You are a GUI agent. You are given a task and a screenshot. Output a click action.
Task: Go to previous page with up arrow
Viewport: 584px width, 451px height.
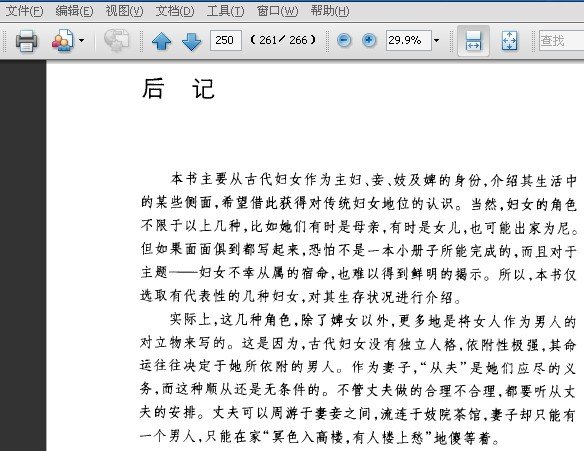(x=162, y=41)
